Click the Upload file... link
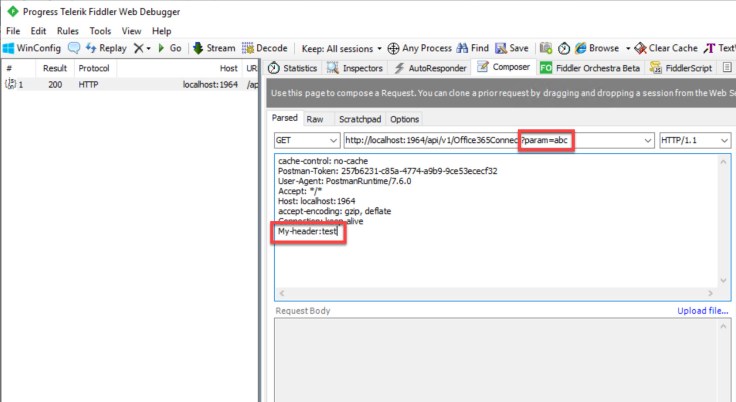This screenshot has height=402, width=736. pyautogui.click(x=702, y=310)
